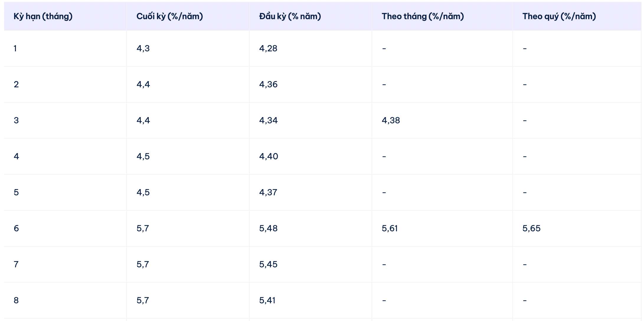Select the 4,36 value in row 2

point(268,84)
